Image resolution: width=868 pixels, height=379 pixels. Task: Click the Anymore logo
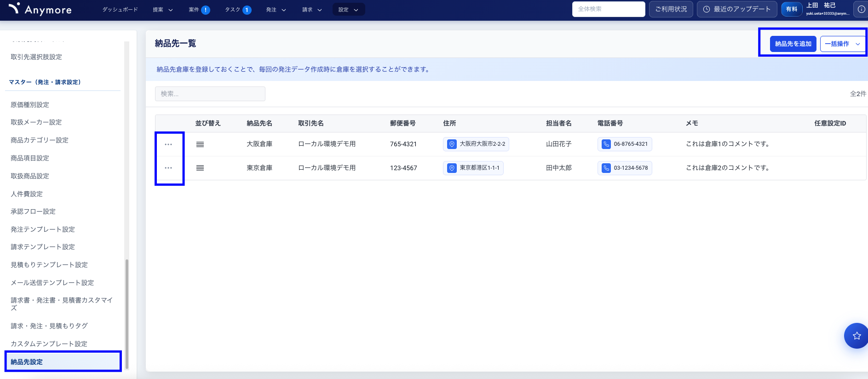click(x=40, y=9)
